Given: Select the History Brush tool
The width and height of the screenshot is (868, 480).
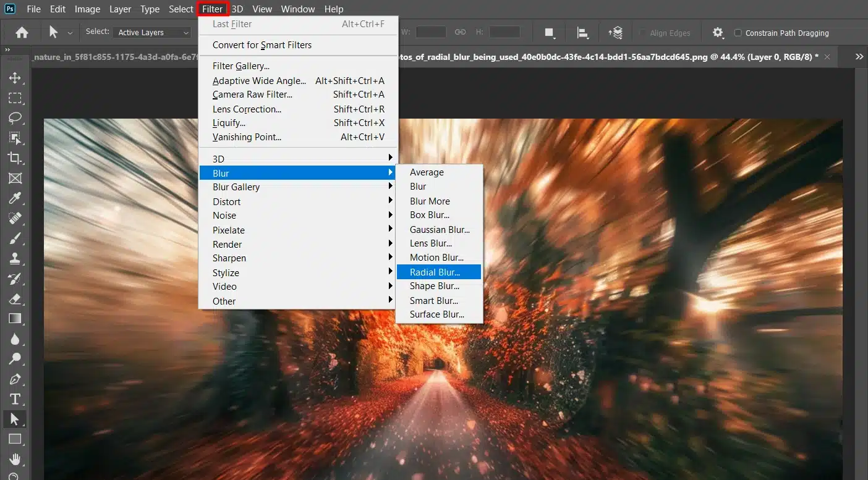Looking at the screenshot, I should (15, 279).
